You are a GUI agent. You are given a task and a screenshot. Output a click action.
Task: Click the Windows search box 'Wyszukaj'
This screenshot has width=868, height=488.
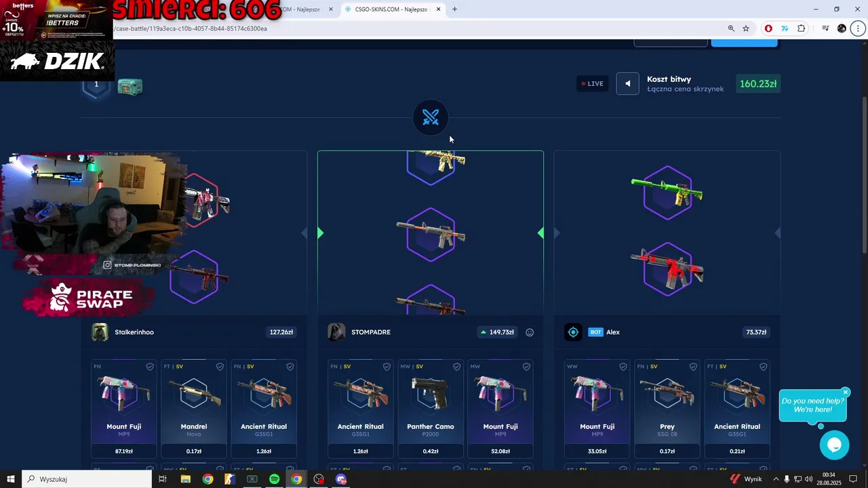point(87,479)
